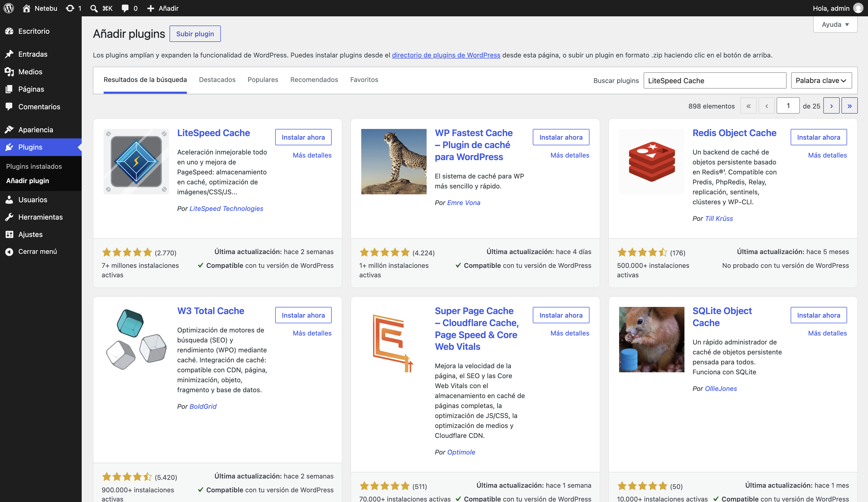Switch to the Favoritos tab
The height and width of the screenshot is (502, 868).
coord(364,80)
